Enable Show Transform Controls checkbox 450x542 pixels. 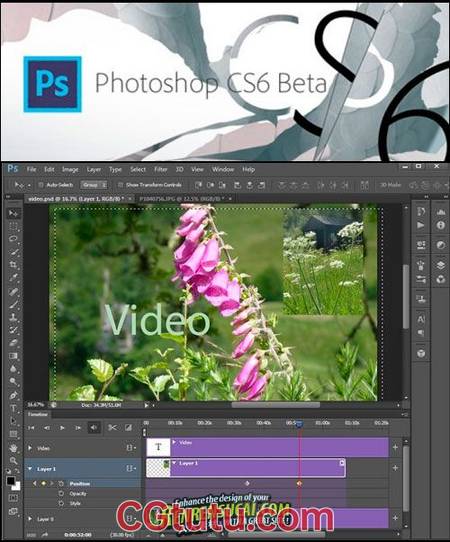click(120, 185)
